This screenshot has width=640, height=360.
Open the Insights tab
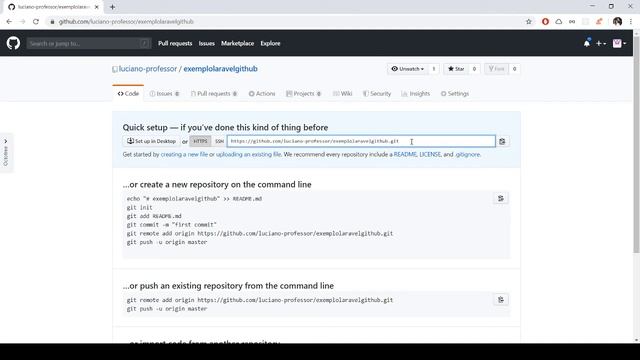coord(416,93)
